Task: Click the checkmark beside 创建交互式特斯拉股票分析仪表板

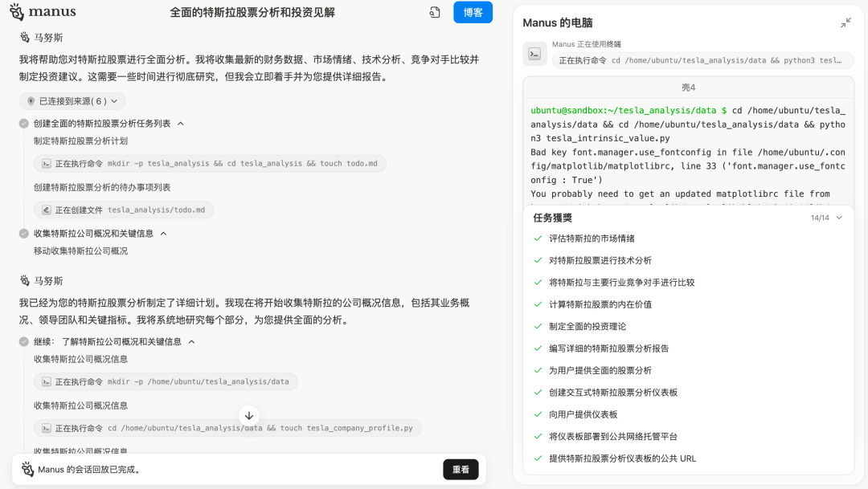Action: click(x=538, y=392)
